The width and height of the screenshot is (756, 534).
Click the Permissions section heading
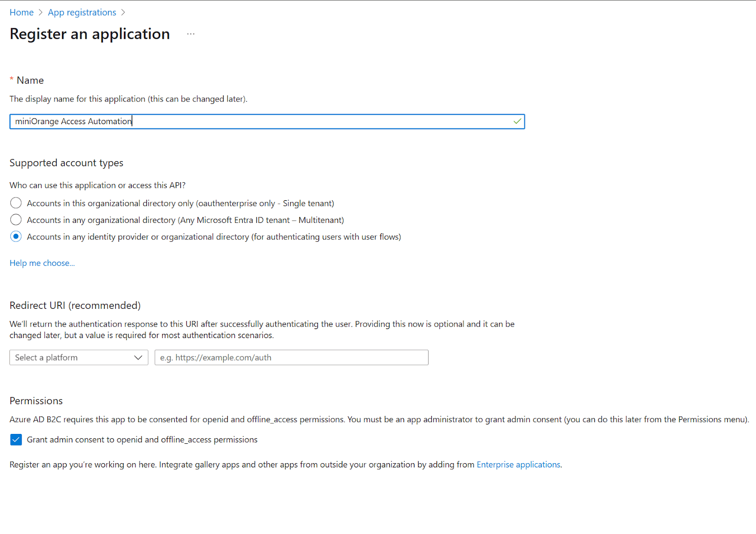point(36,401)
